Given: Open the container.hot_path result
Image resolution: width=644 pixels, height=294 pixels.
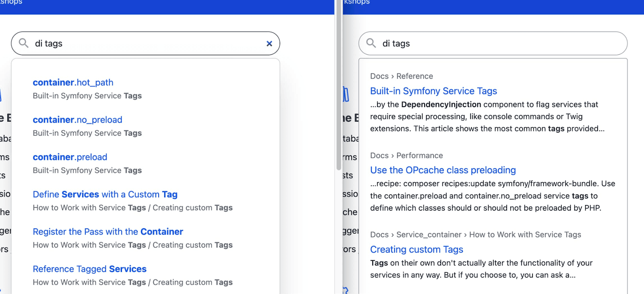Looking at the screenshot, I should tap(73, 83).
